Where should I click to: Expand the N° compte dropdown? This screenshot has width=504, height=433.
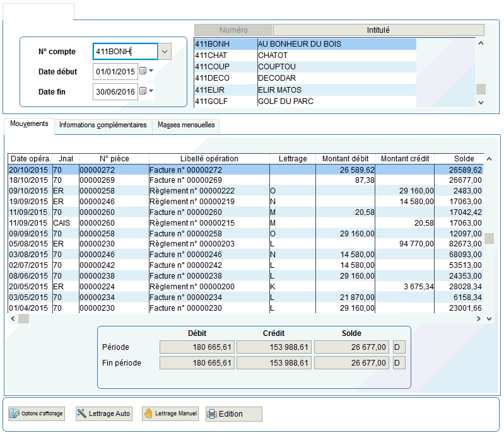point(164,52)
